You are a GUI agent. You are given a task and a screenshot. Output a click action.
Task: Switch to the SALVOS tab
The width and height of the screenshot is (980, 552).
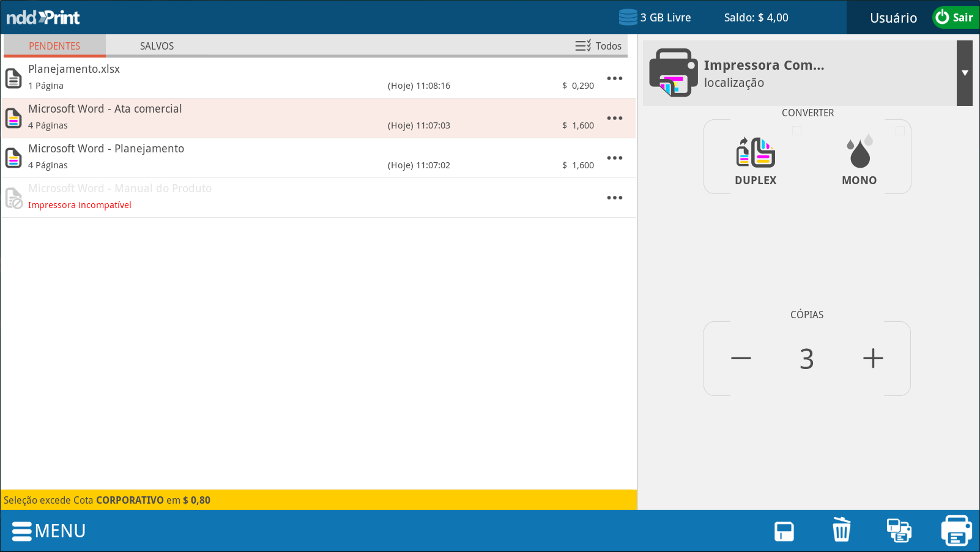(157, 46)
